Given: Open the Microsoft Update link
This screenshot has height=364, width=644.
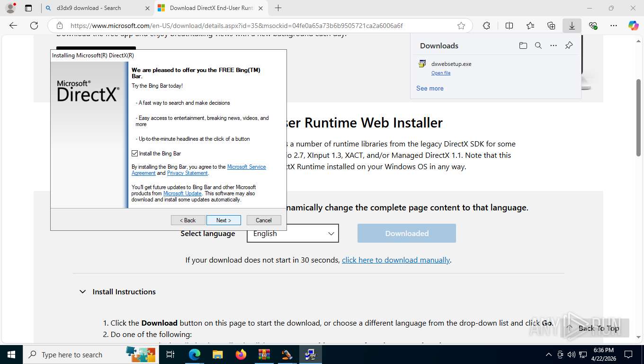Looking at the screenshot, I should (182, 193).
